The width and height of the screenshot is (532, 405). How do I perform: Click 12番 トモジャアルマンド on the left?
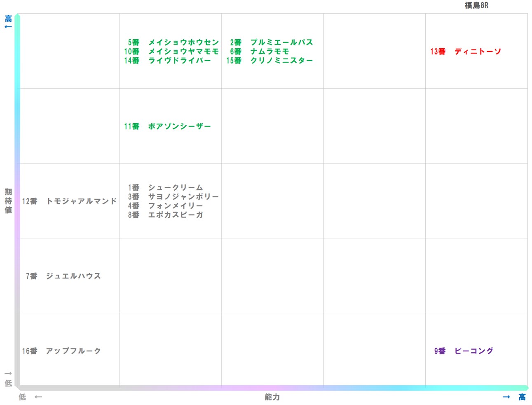click(69, 201)
